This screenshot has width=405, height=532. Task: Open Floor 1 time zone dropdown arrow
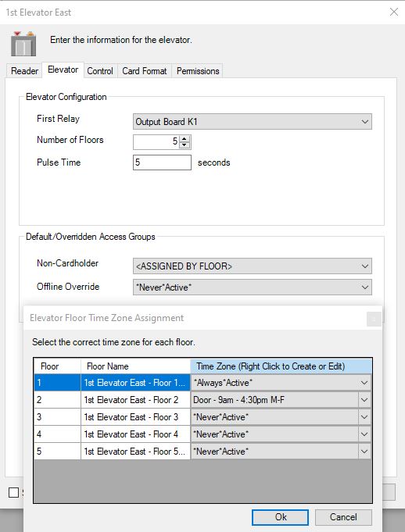click(364, 383)
